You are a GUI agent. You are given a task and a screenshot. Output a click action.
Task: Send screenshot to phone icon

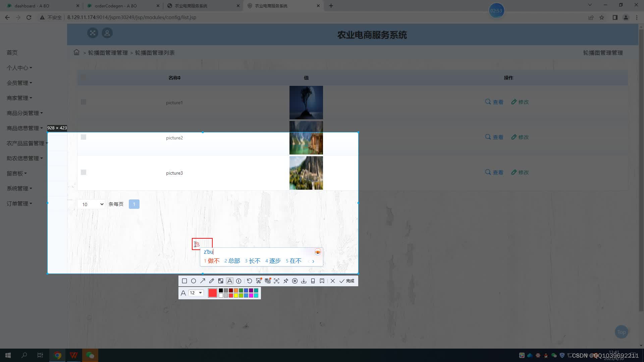(313, 281)
